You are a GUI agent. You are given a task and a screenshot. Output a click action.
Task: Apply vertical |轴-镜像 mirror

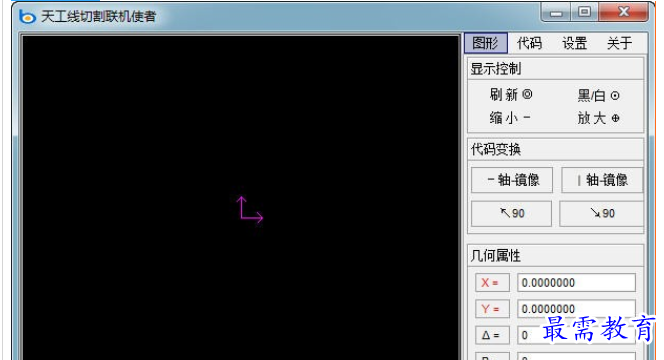coord(602,180)
